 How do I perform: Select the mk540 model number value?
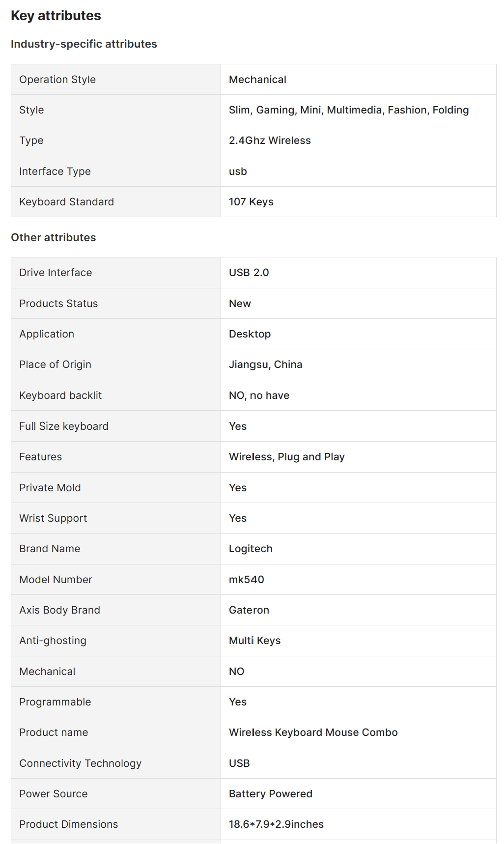(246, 580)
